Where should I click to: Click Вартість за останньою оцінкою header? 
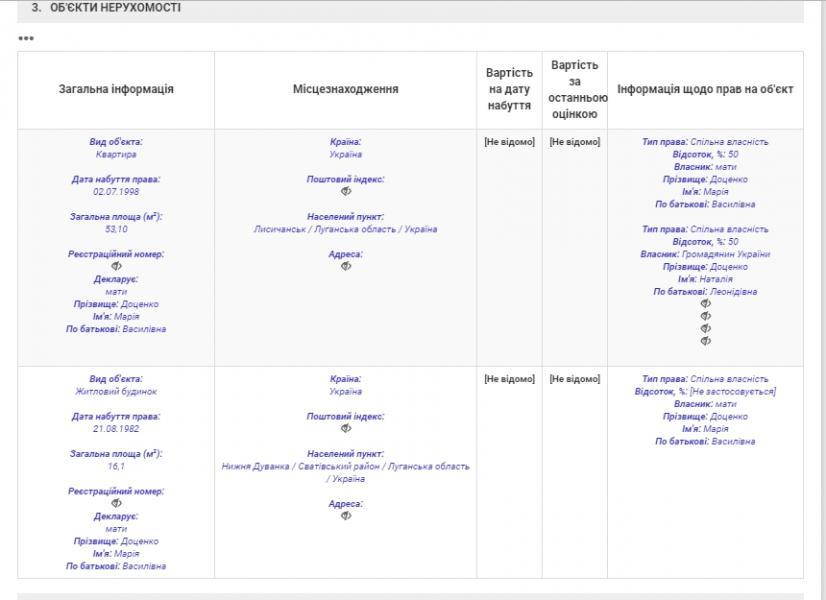click(x=575, y=89)
